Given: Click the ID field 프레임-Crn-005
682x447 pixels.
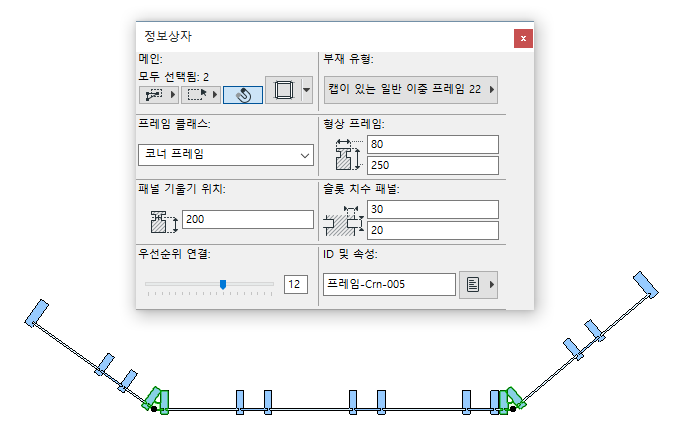Looking at the screenshot, I should (390, 285).
